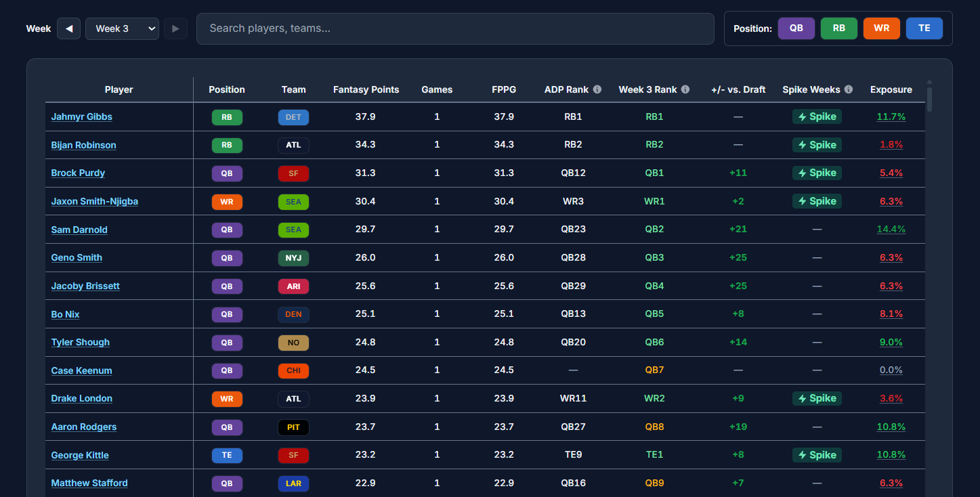Click the DEN team badge for Bo Nix

[x=293, y=314]
